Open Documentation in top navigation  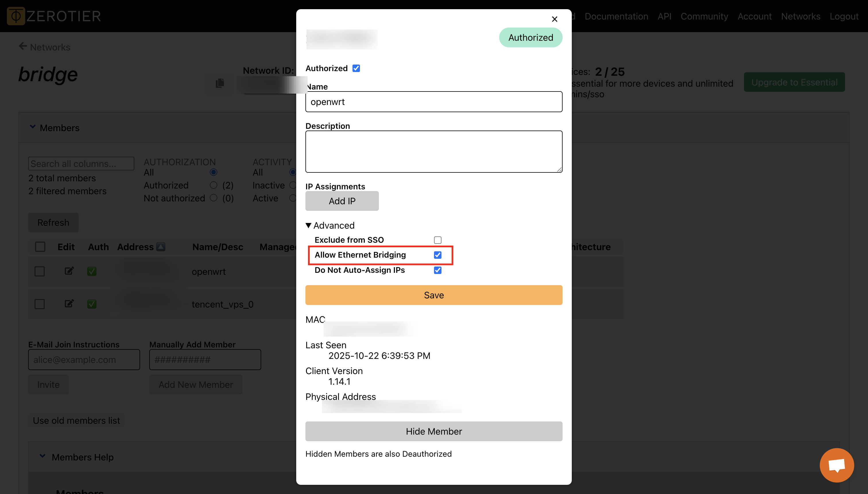point(616,16)
